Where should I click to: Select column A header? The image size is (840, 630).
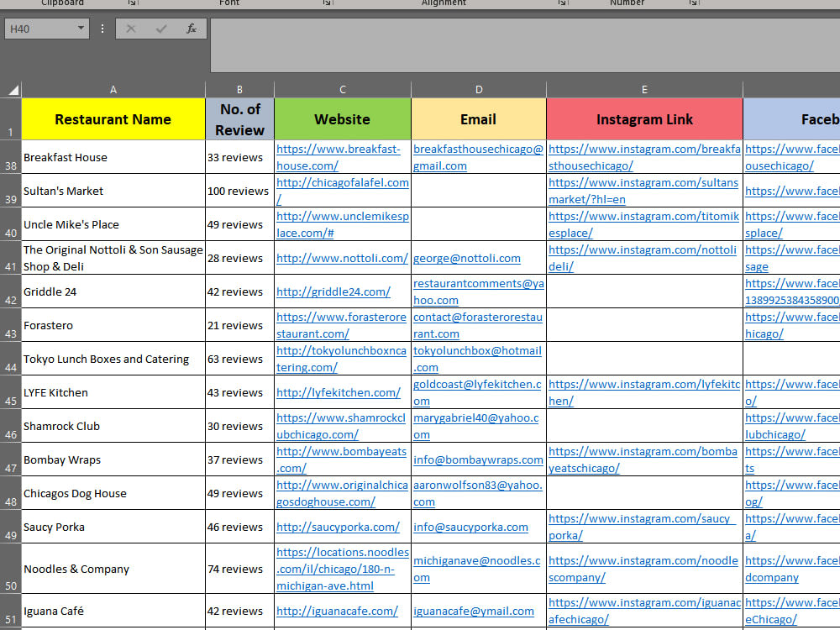click(113, 90)
